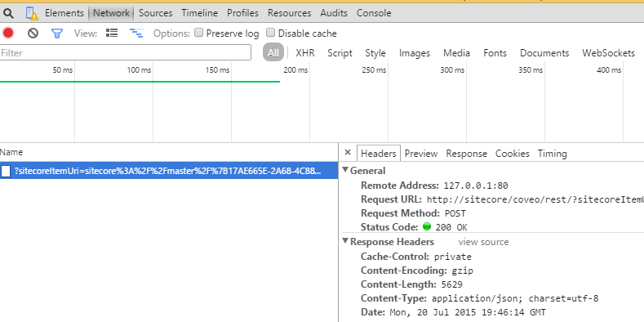The image size is (644, 322).
Task: Click the 200 ms timeline ruler label
Action: [x=295, y=70]
